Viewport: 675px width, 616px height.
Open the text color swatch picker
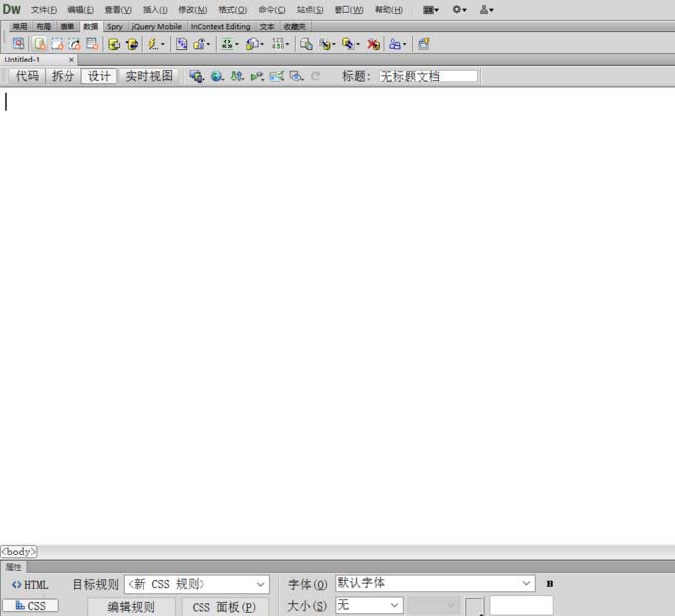pyautogui.click(x=474, y=606)
